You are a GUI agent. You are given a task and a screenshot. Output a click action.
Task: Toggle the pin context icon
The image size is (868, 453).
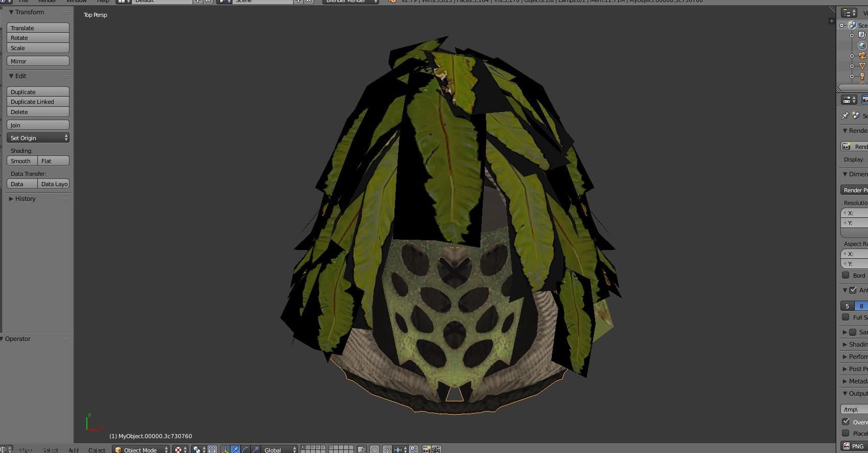point(846,116)
